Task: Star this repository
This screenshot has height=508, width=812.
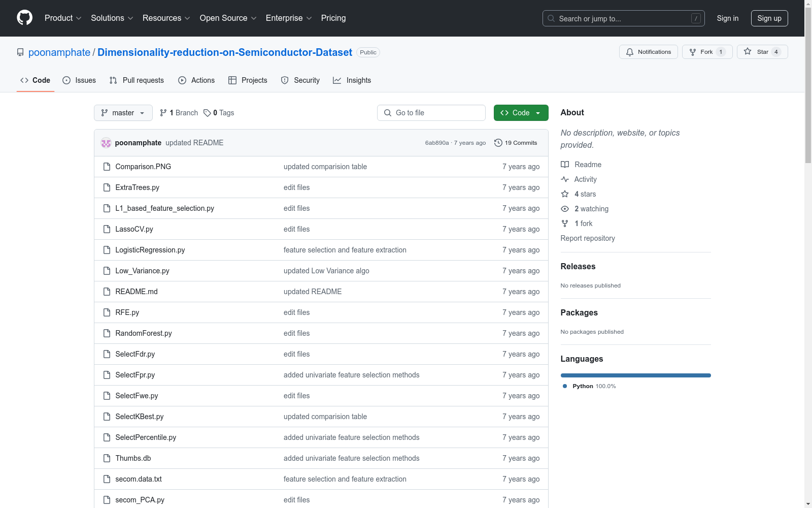Action: pos(762,52)
